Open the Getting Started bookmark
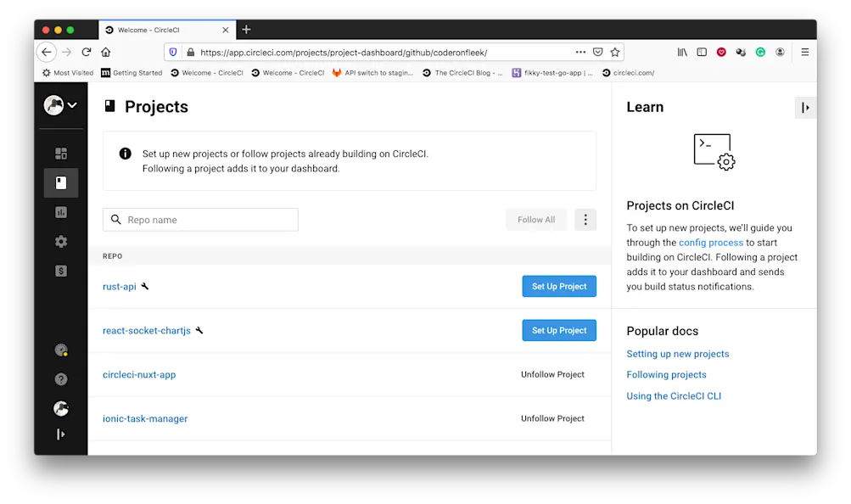 coord(132,72)
